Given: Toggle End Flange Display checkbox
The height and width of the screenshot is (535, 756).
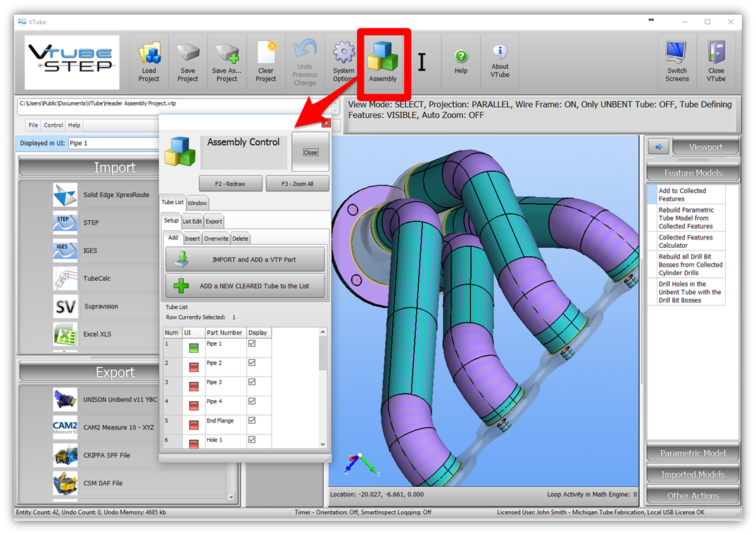Looking at the screenshot, I should 252,421.
